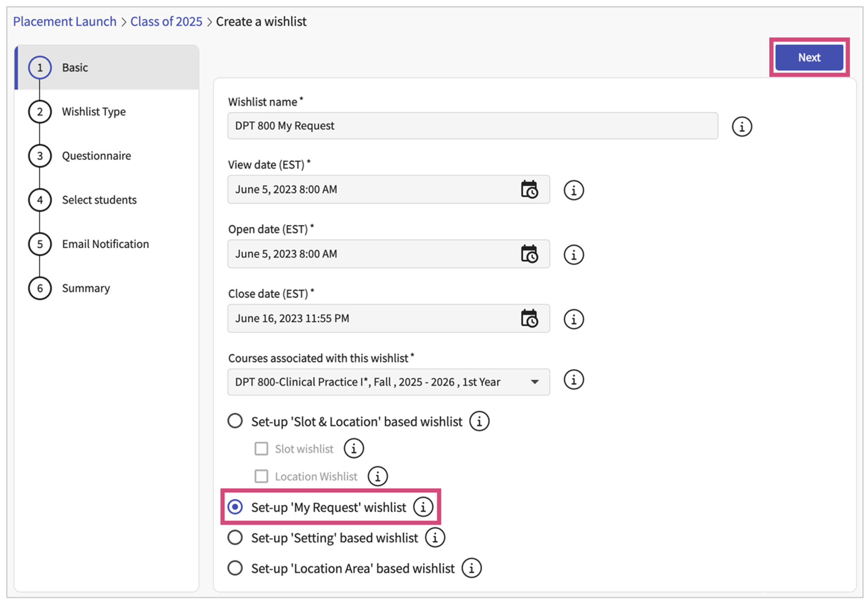868x603 pixels.
Task: Show info for Location Area based wishlist
Action: (x=472, y=568)
